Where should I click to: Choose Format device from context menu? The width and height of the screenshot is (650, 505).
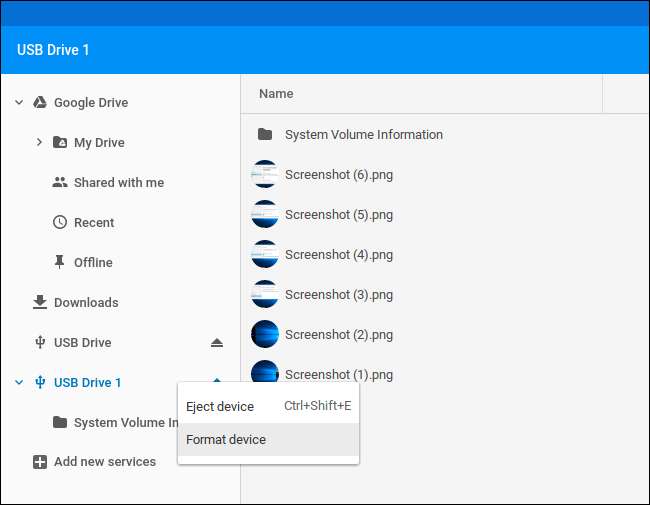coord(226,439)
